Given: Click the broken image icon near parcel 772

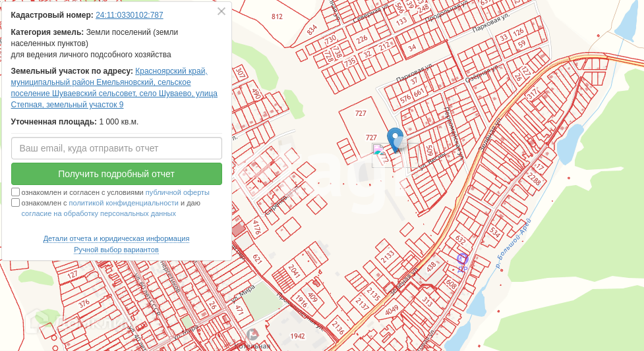Looking at the screenshot, I should pos(378,149).
